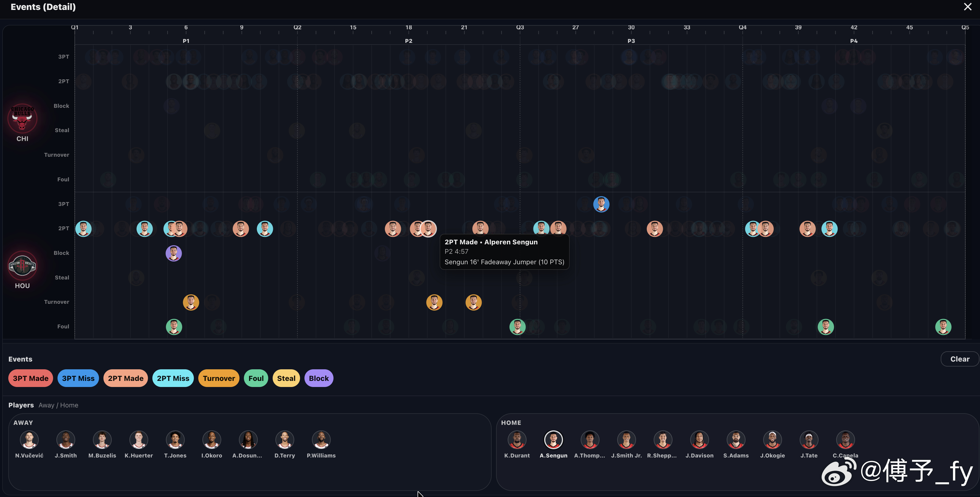Toggle the 3PT Made event filter
Screen dimensions: 980x497
[30, 378]
